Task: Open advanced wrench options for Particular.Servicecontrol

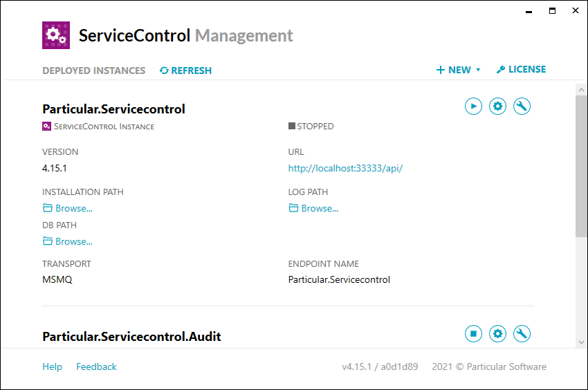Action: click(522, 106)
